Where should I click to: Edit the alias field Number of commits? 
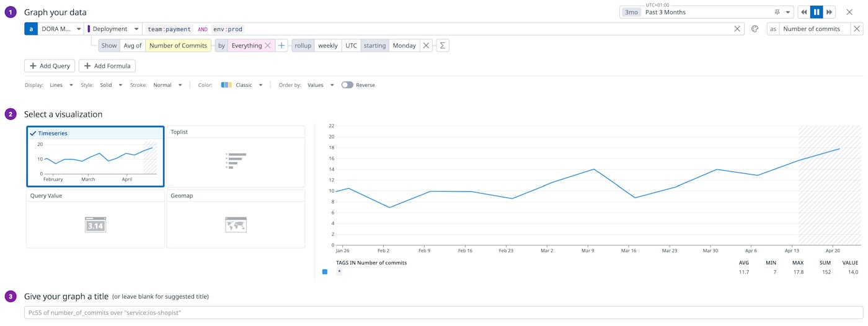pos(815,29)
